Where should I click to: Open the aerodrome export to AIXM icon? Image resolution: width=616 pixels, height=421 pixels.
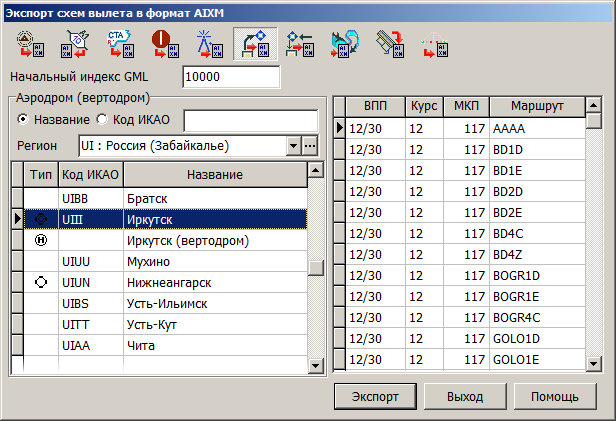coord(30,44)
